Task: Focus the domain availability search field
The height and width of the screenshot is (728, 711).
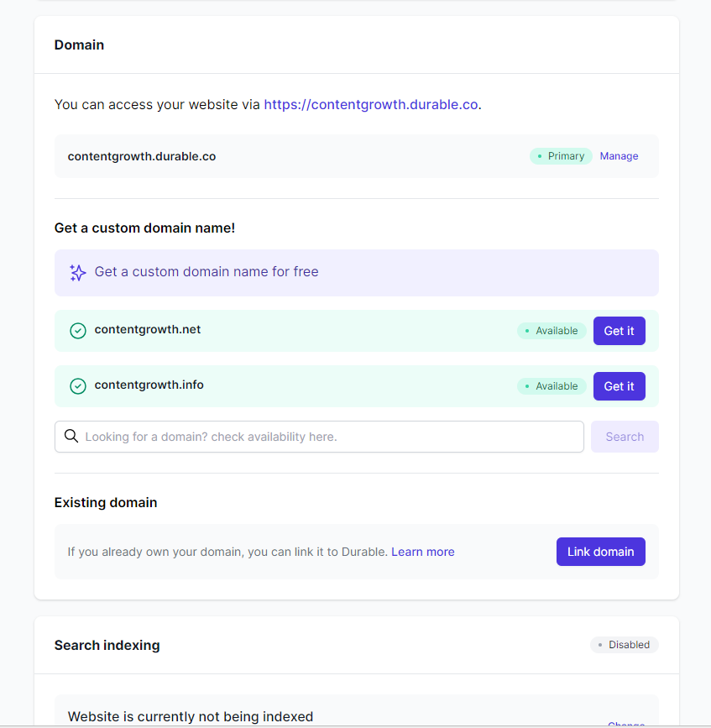Action: pyautogui.click(x=327, y=437)
